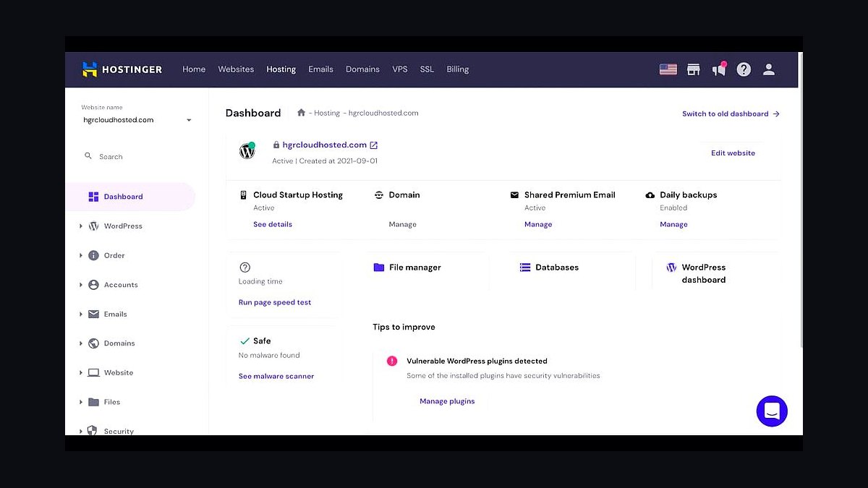
Task: Open the marketplace store icon
Action: click(x=693, y=69)
